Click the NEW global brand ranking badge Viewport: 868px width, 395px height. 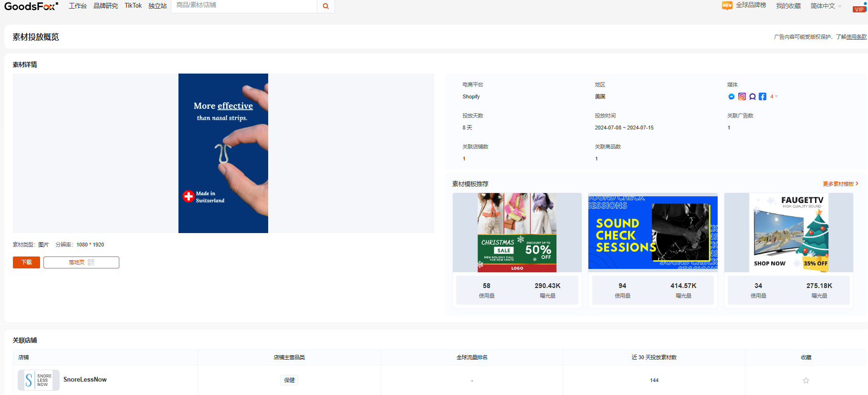click(727, 5)
